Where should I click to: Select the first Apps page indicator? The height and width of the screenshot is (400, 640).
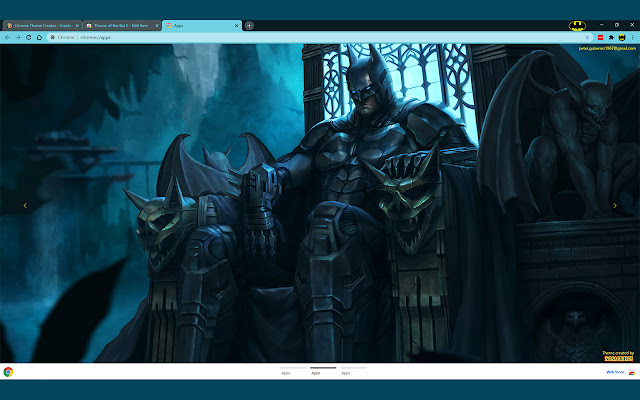coord(293,371)
